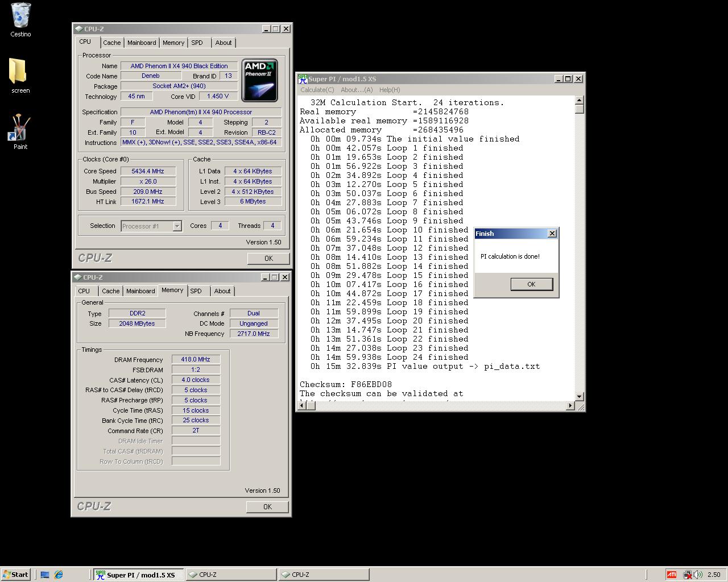Click the Level 3 cache value 6 MBytes
This screenshot has width=728, height=582.
tap(253, 201)
